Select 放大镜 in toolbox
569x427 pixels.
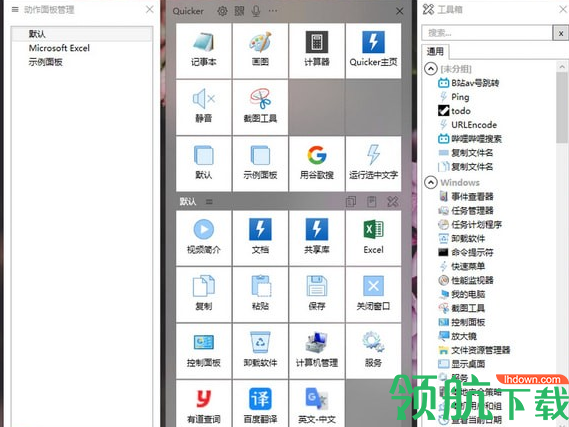click(x=458, y=336)
